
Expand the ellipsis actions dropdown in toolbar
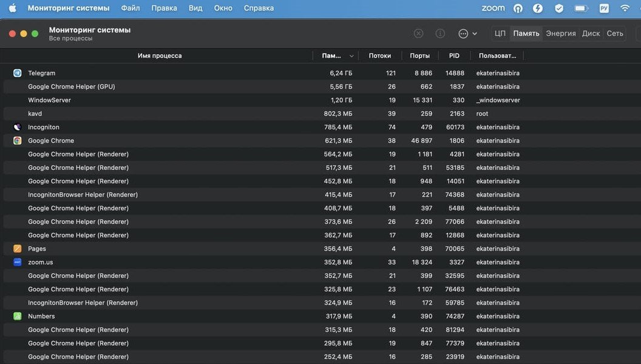467,34
